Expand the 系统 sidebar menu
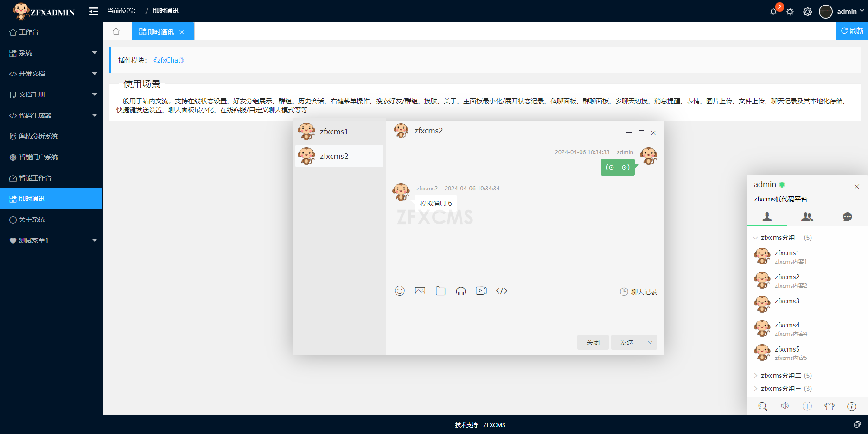The height and width of the screenshot is (434, 868). click(x=51, y=53)
